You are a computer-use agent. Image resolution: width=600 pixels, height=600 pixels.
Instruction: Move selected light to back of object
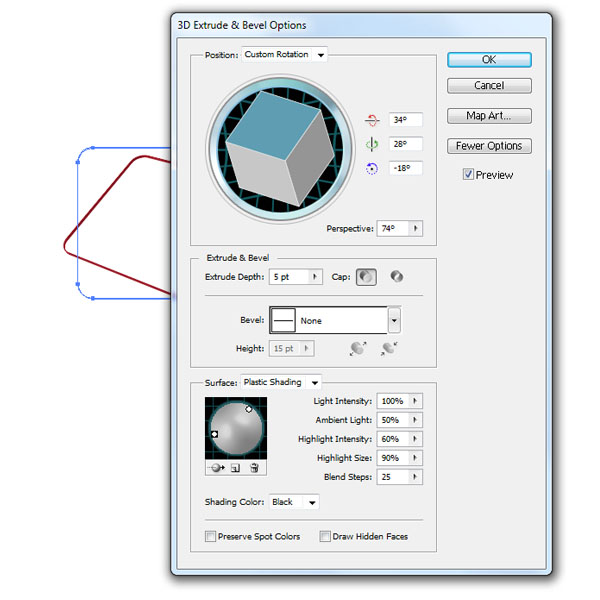point(217,468)
